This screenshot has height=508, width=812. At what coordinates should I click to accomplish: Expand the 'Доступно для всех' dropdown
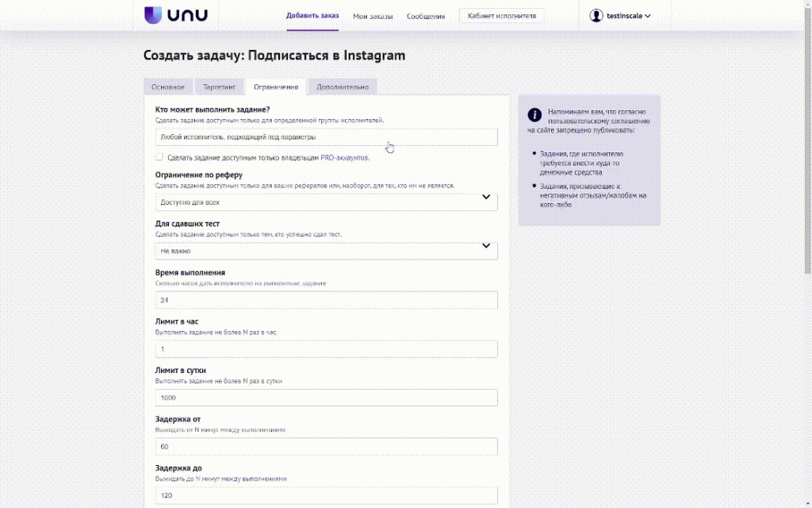pyautogui.click(x=326, y=202)
